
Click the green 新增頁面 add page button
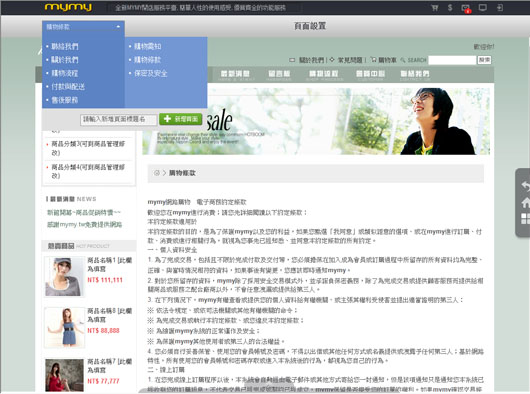181,119
